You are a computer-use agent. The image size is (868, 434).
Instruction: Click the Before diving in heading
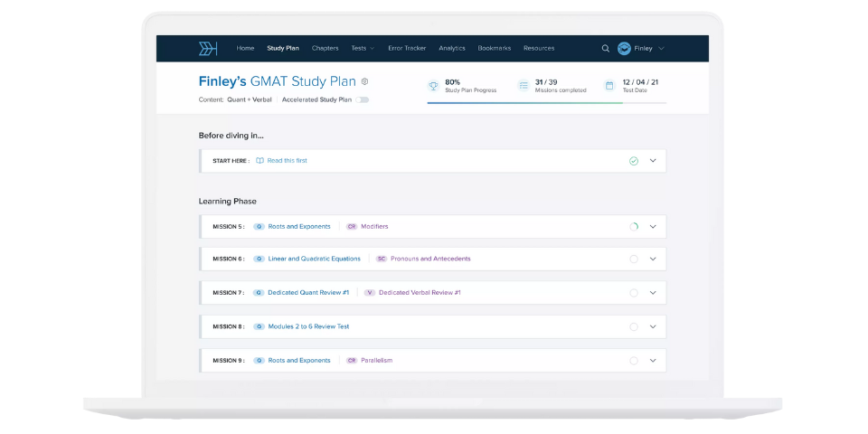[231, 136]
